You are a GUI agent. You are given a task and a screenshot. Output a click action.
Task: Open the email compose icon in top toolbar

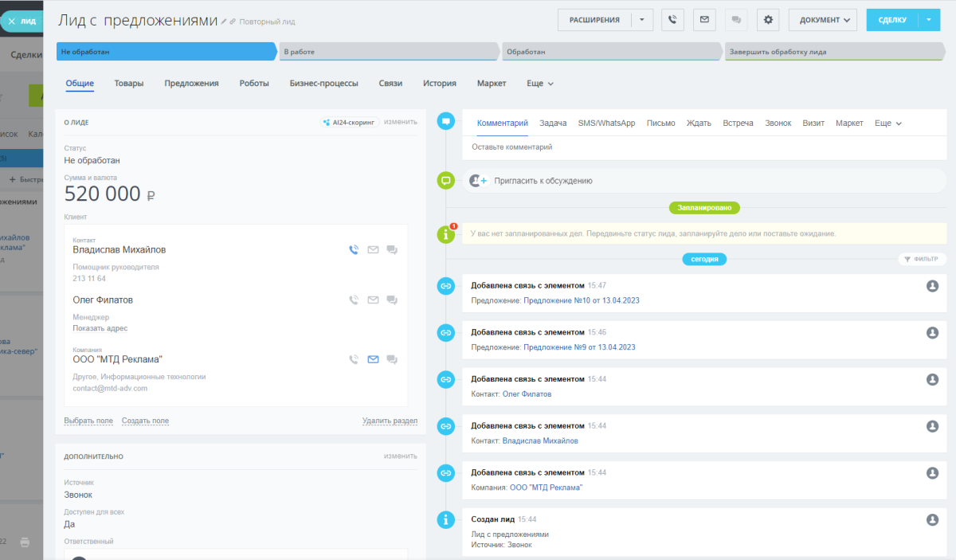(704, 19)
